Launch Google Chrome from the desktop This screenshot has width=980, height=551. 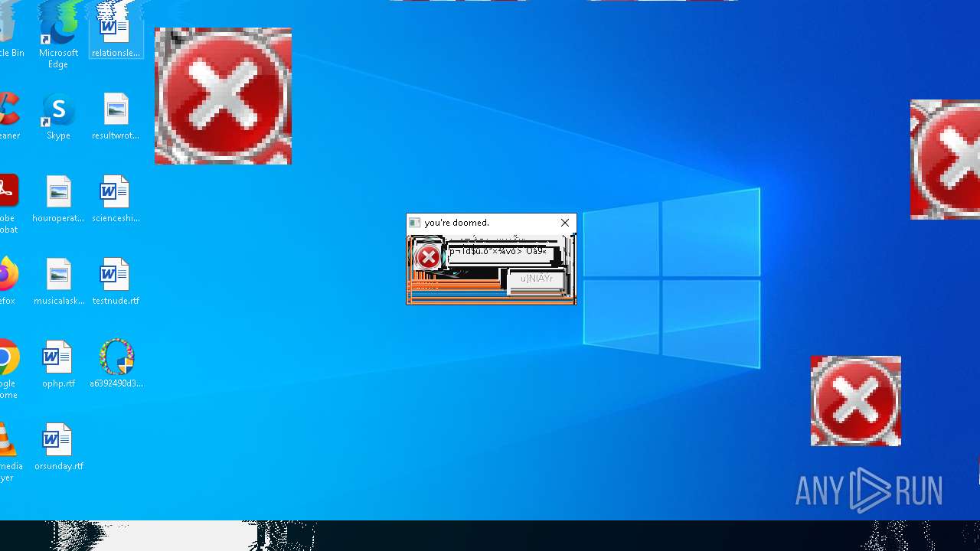coord(8,369)
